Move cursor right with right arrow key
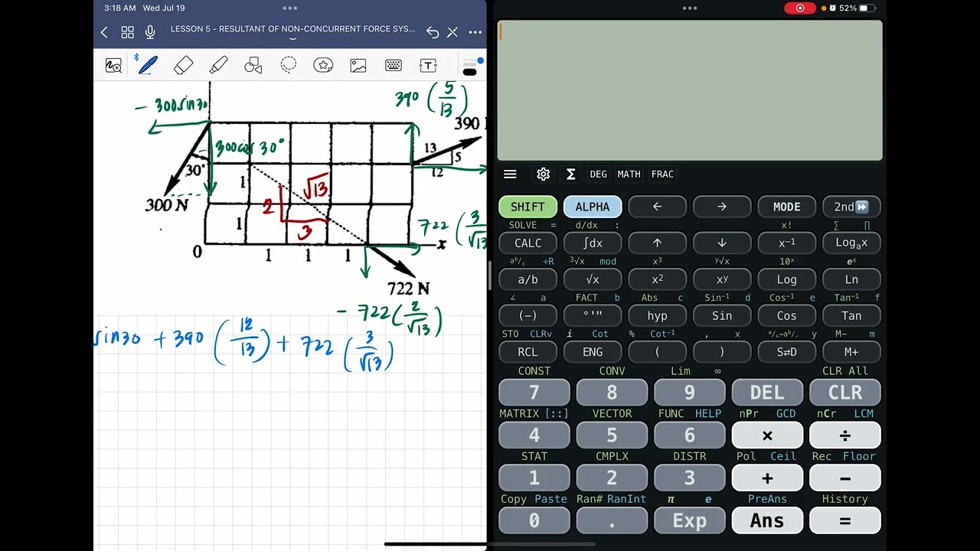Viewport: 980px width, 551px height. tap(722, 207)
